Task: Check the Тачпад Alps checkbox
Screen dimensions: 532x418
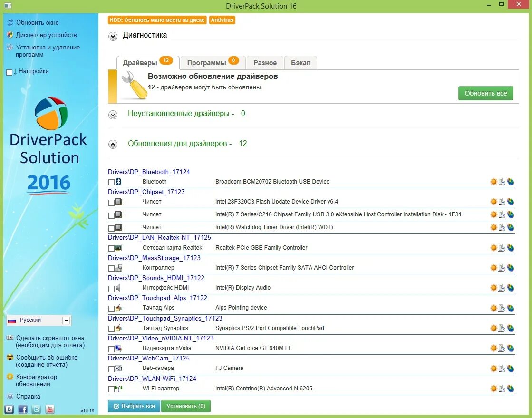Action: 111,309
